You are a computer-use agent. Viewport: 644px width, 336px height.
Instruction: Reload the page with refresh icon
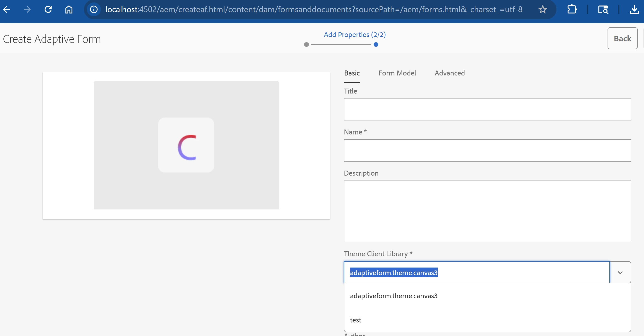pos(48,9)
